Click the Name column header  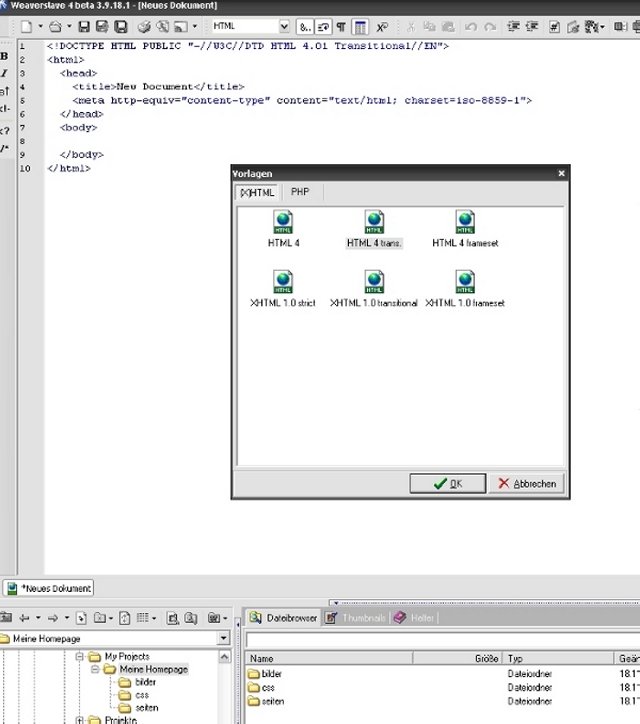point(329,658)
